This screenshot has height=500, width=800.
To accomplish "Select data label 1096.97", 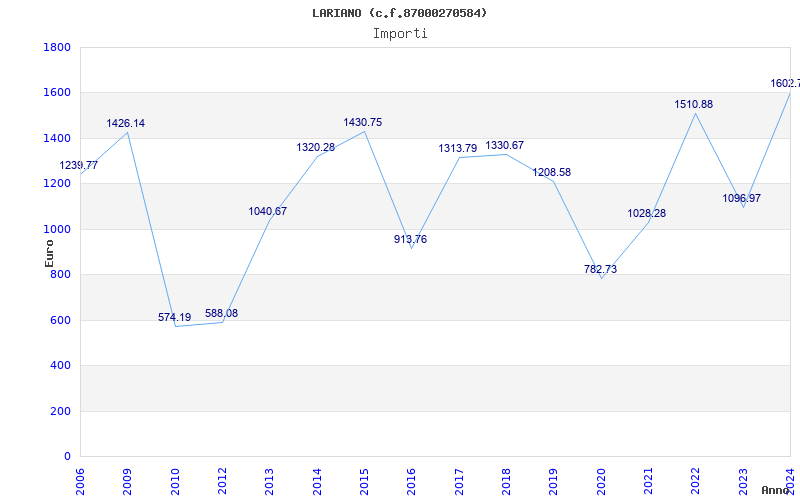I will tap(741, 198).
